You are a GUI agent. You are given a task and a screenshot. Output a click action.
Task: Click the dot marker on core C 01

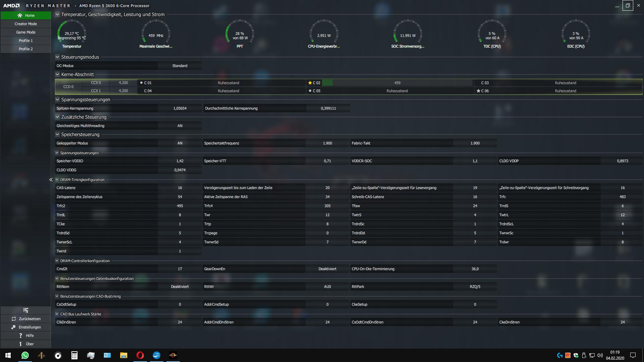141,82
